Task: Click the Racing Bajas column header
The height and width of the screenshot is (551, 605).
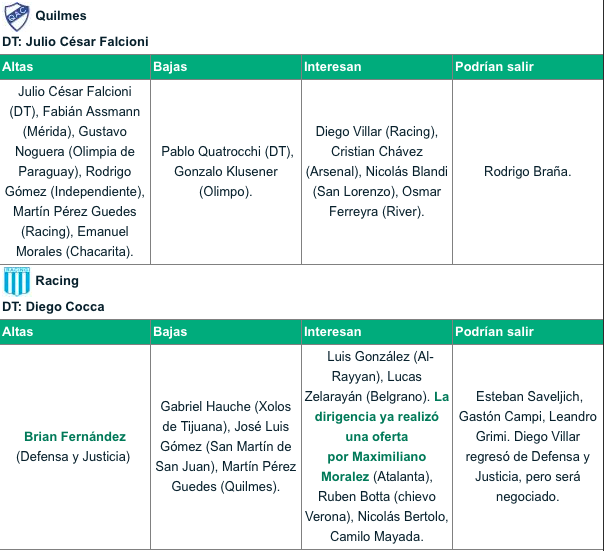Action: pos(226,332)
